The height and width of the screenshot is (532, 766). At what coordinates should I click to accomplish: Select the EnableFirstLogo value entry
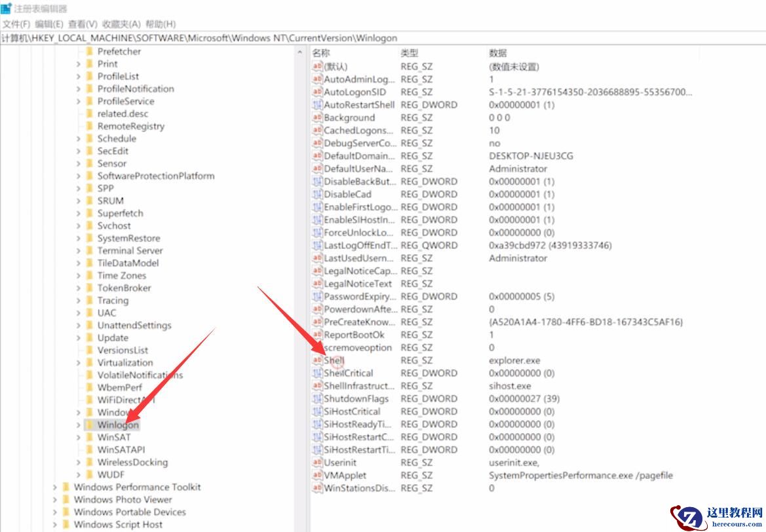pos(360,206)
